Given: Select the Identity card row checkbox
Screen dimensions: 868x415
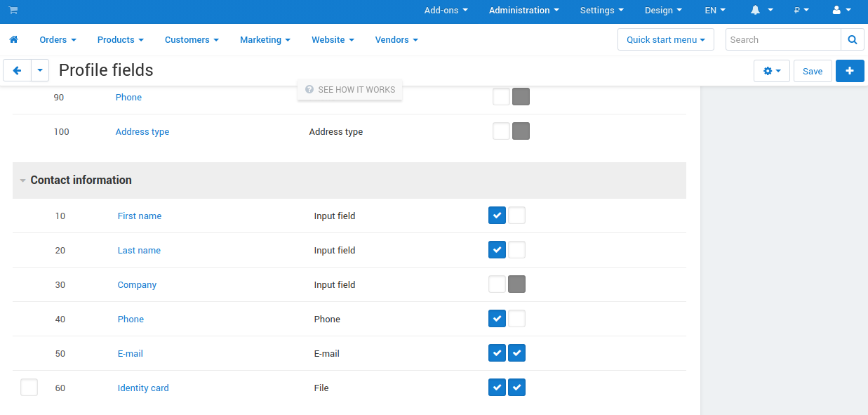Looking at the screenshot, I should pos(29,388).
